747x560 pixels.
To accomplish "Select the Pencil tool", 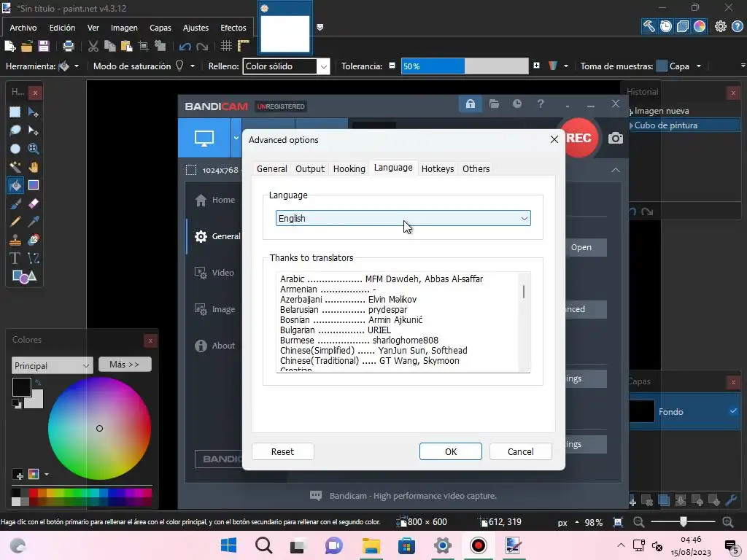I will pos(15,222).
